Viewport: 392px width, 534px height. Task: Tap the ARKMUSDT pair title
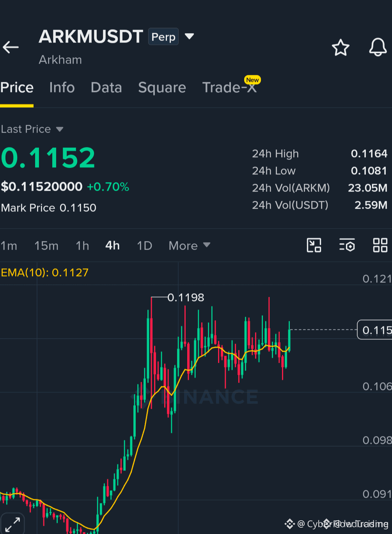(91, 37)
